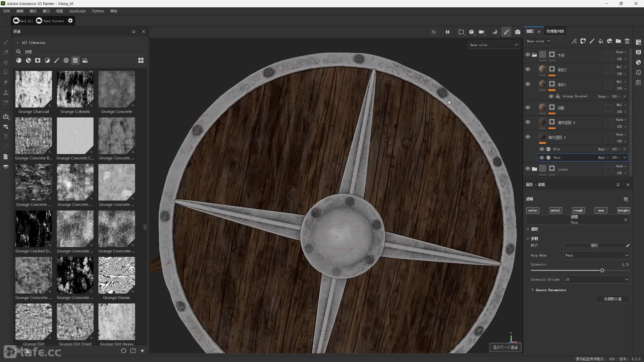Screen dimensions: 644x362
Task: Filter assets by textures grid icon
Action: 75,60
